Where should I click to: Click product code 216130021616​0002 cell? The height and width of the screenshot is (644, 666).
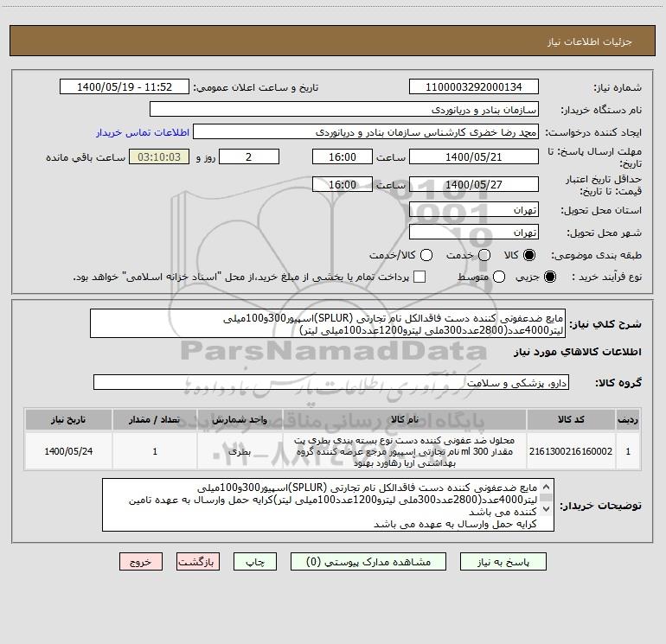[x=571, y=451]
